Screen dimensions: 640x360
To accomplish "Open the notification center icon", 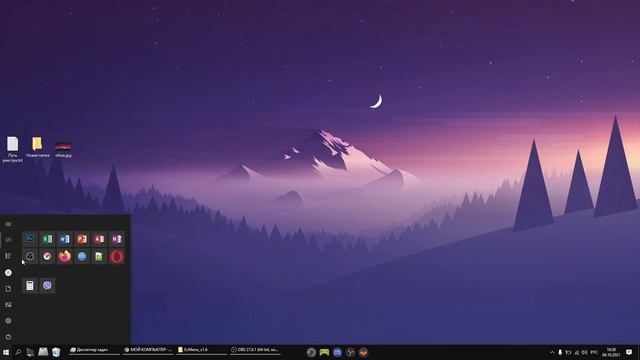I will [629, 352].
